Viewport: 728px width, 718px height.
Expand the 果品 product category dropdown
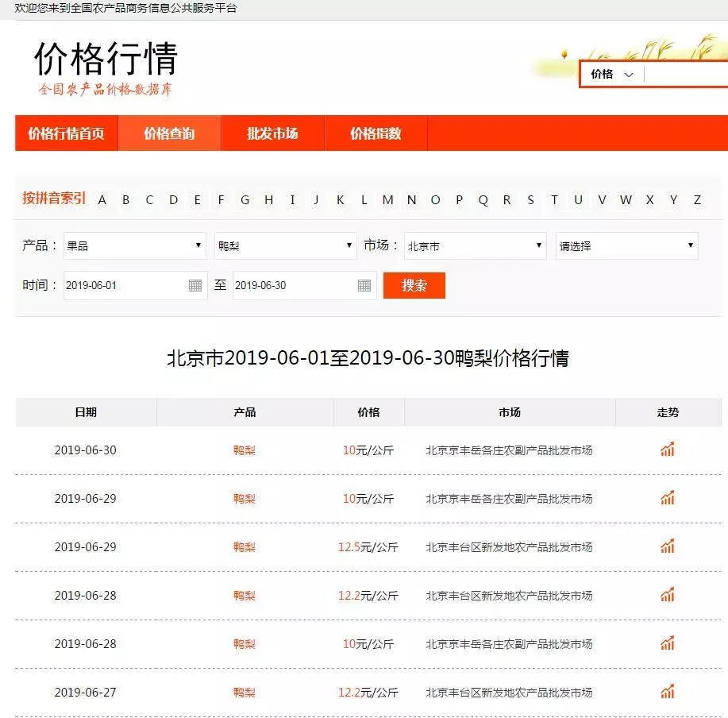(134, 246)
